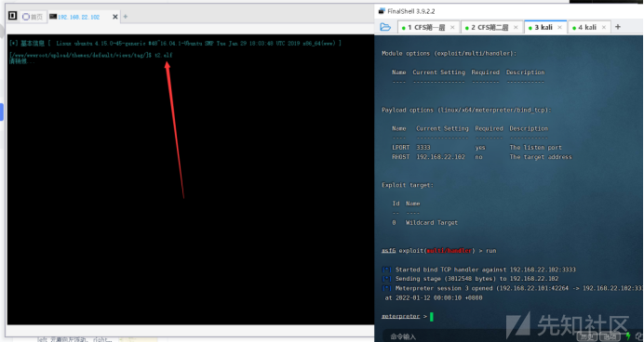The image size is (644, 342).
Task: Open the 选项 options button
Action: tap(610, 336)
